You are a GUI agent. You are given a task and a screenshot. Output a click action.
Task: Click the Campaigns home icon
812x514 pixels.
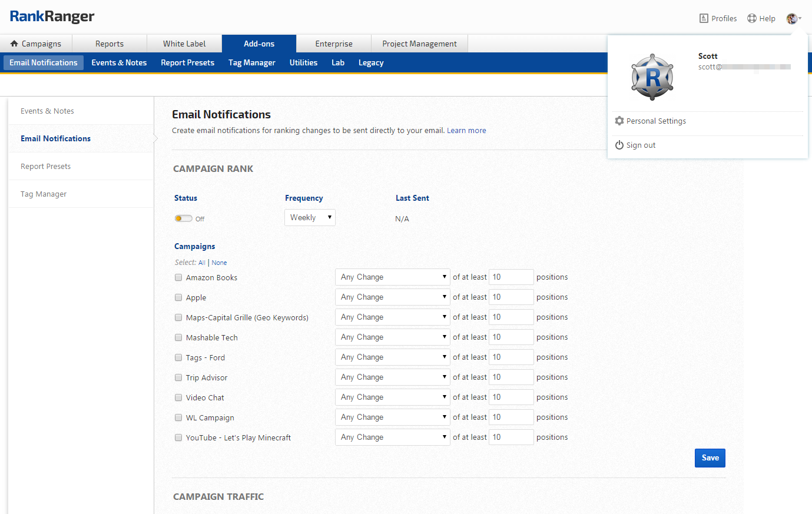click(14, 44)
